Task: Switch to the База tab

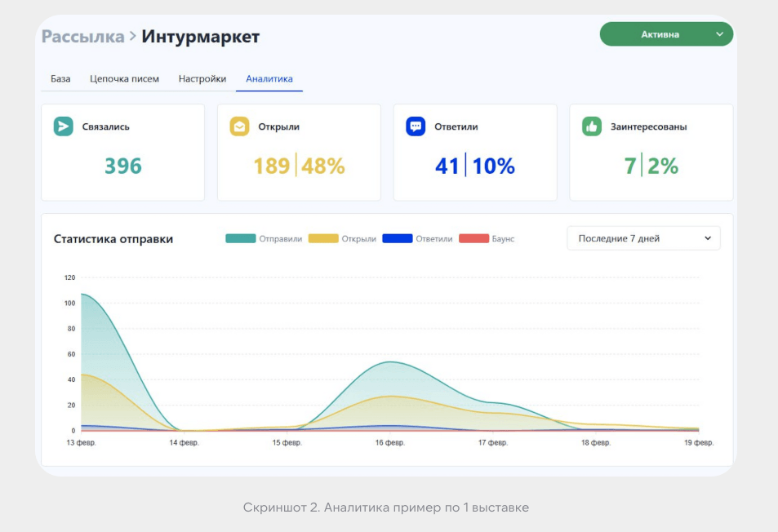Action: pos(60,79)
